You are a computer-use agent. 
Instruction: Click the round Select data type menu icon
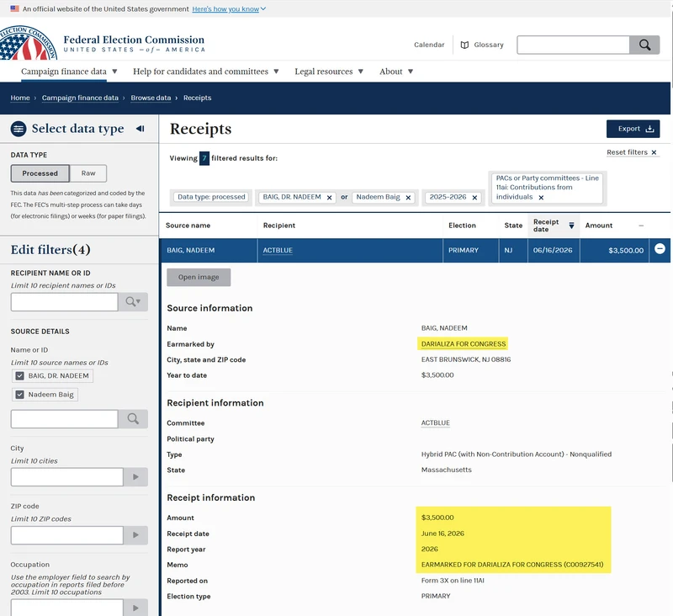pyautogui.click(x=19, y=129)
